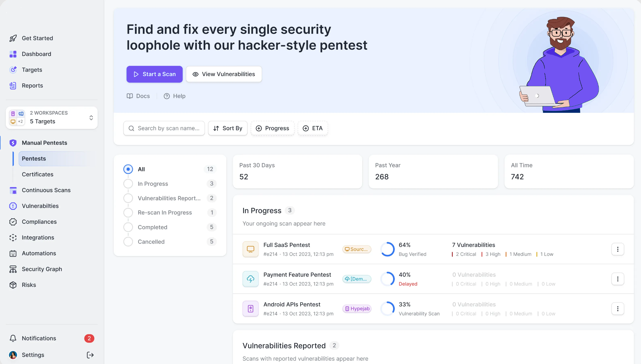Open the Sort By dropdown
641x364 pixels.
(x=228, y=128)
